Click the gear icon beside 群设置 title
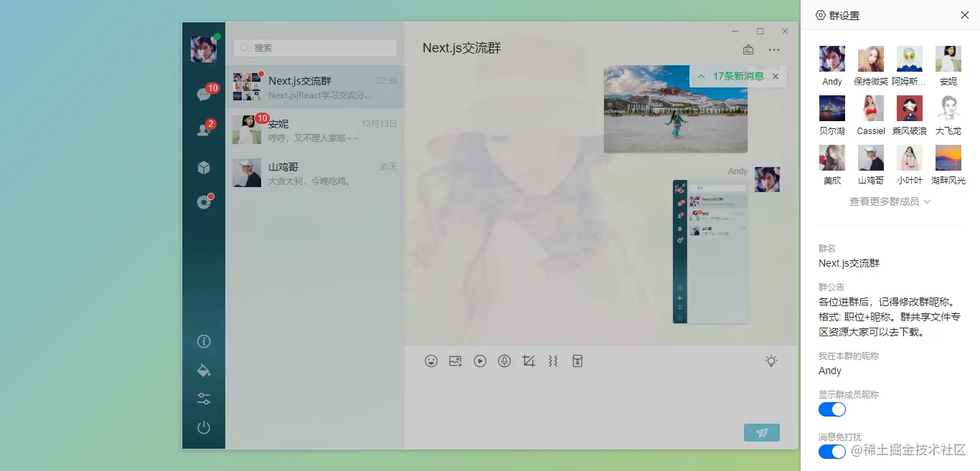This screenshot has height=471, width=980. pos(821,15)
